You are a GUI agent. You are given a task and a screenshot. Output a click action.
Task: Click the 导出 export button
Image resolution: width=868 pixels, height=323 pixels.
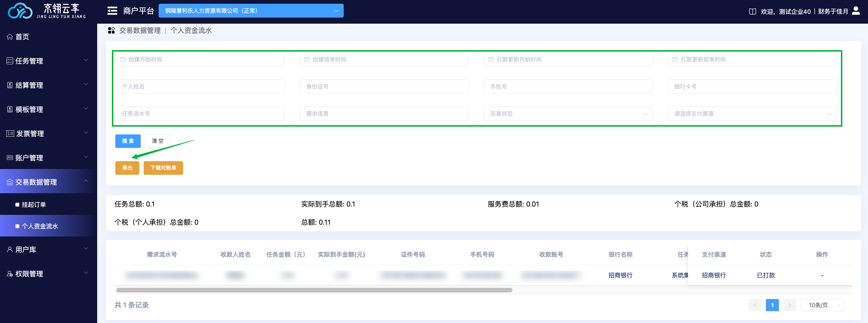[x=127, y=168]
